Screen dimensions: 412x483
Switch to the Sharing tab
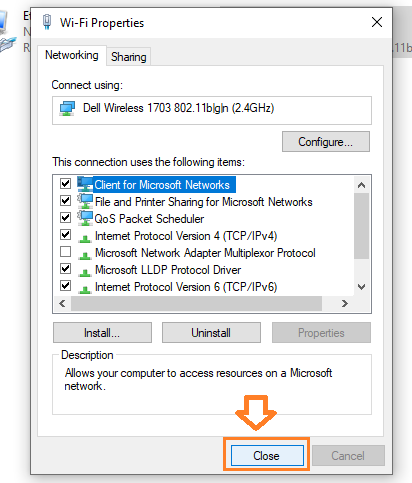[129, 57]
